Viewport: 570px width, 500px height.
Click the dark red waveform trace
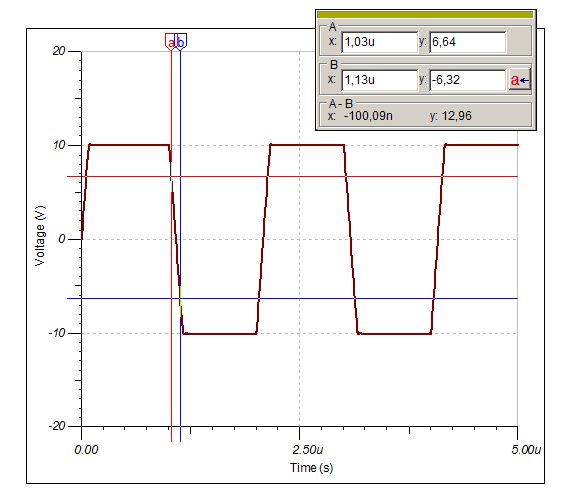tap(129, 145)
